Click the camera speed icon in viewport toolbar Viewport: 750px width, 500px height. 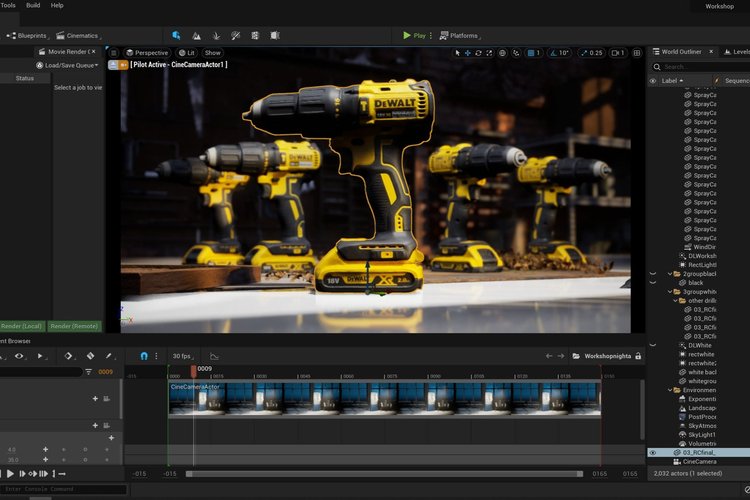click(620, 53)
